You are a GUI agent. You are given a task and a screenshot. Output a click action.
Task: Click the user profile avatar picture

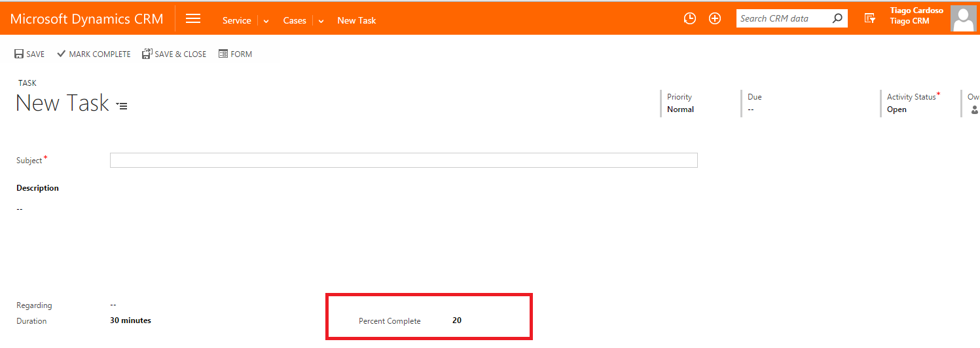tap(964, 19)
